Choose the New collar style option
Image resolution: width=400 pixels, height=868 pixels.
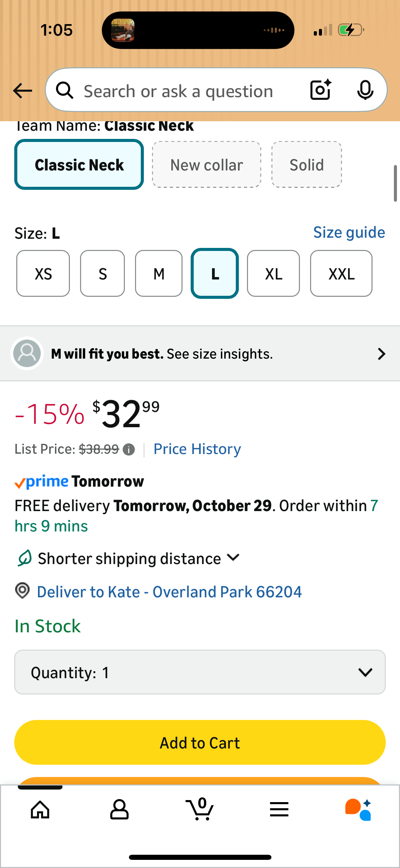pos(207,165)
